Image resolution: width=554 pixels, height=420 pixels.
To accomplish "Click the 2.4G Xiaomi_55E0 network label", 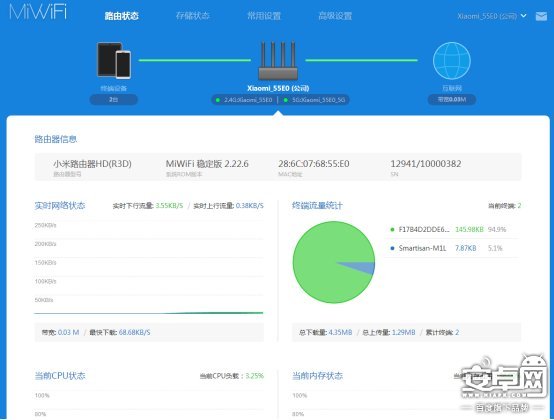I will 248,100.
